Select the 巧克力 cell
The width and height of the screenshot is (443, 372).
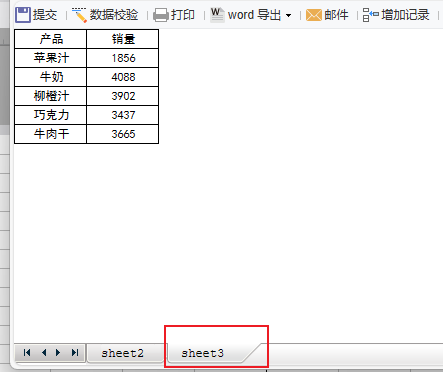(x=51, y=115)
